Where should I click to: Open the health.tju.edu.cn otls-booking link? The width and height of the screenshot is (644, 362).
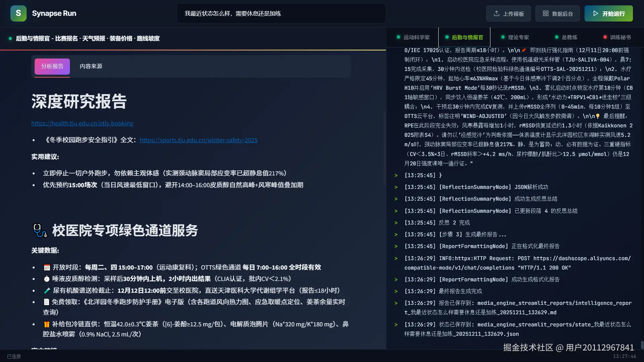pyautogui.click(x=82, y=123)
